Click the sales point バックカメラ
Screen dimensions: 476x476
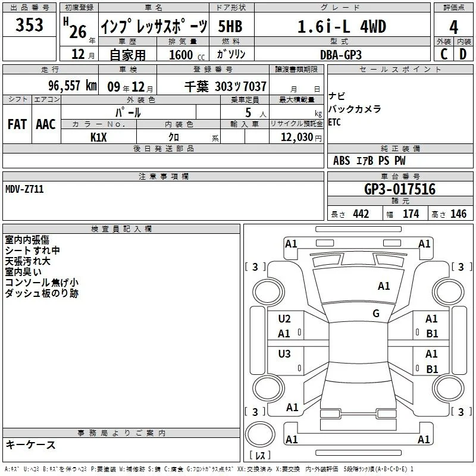pos(355,109)
